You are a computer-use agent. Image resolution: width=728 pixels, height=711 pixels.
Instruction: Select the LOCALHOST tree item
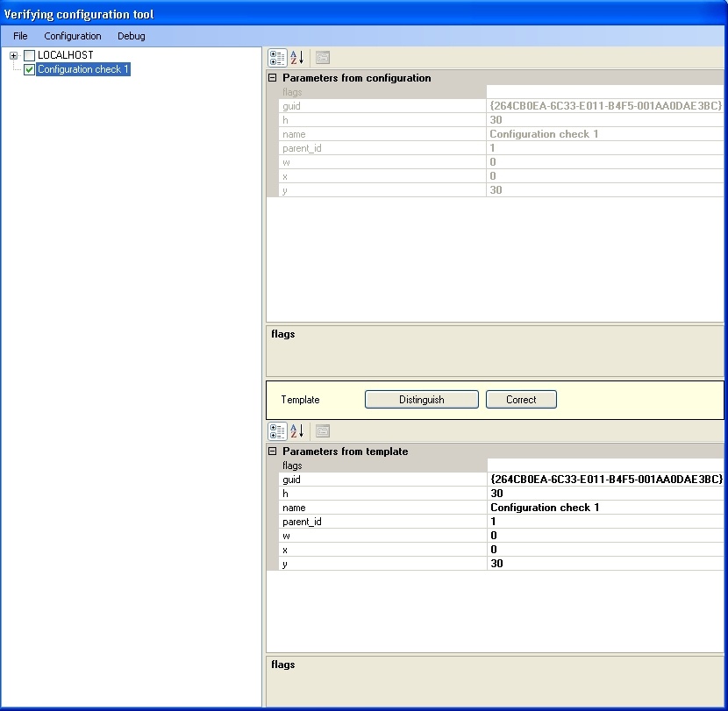tap(66, 55)
